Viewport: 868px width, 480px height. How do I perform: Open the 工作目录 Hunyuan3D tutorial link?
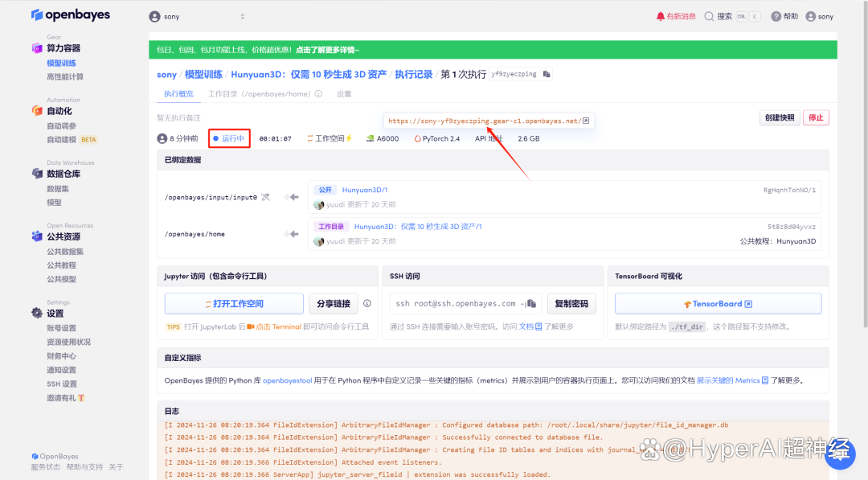[x=418, y=227]
